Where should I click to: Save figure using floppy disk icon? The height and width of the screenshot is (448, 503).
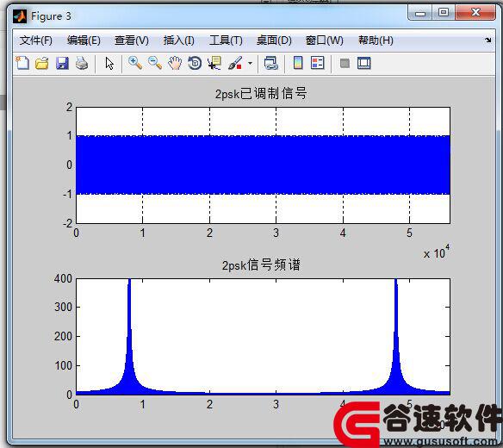[x=62, y=63]
